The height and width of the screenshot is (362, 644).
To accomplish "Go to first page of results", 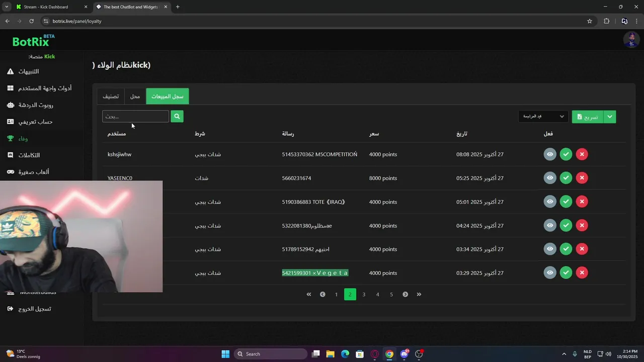I will click(309, 294).
